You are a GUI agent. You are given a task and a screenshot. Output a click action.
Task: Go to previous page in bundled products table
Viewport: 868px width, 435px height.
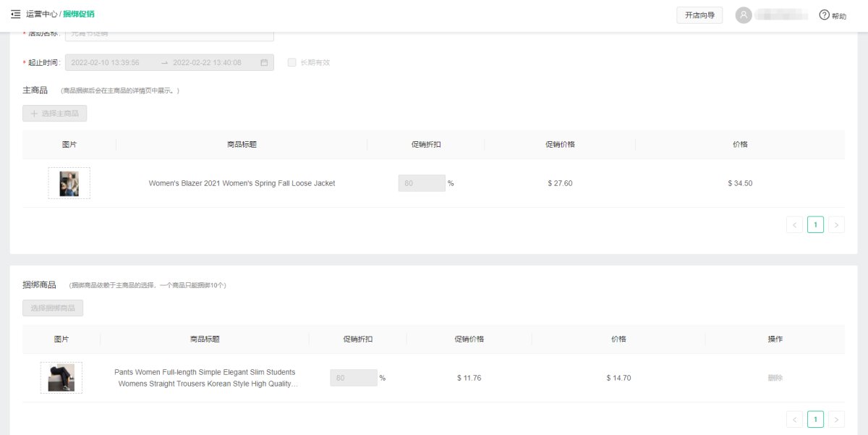point(794,419)
